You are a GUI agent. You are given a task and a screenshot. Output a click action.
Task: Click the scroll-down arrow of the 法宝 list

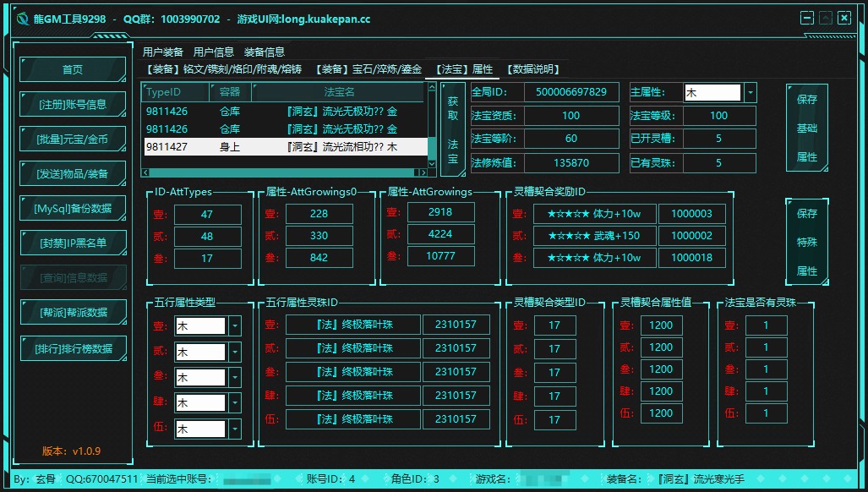tap(432, 162)
